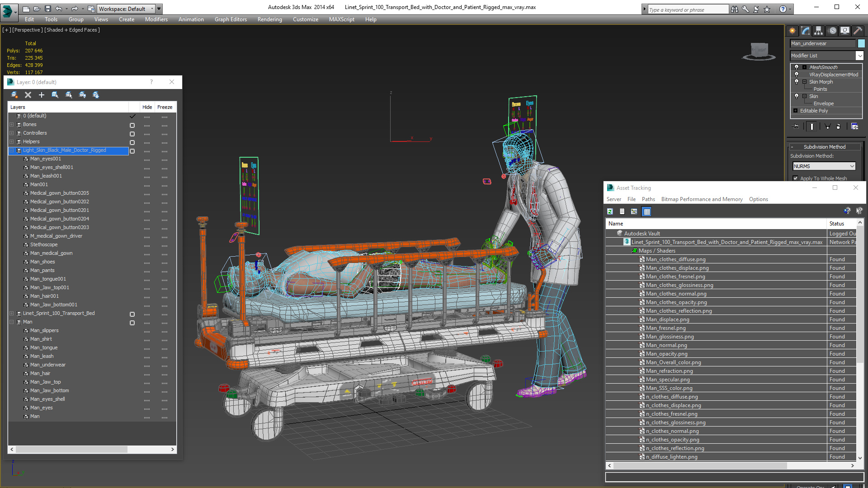Configure modifier sets button

point(854,127)
